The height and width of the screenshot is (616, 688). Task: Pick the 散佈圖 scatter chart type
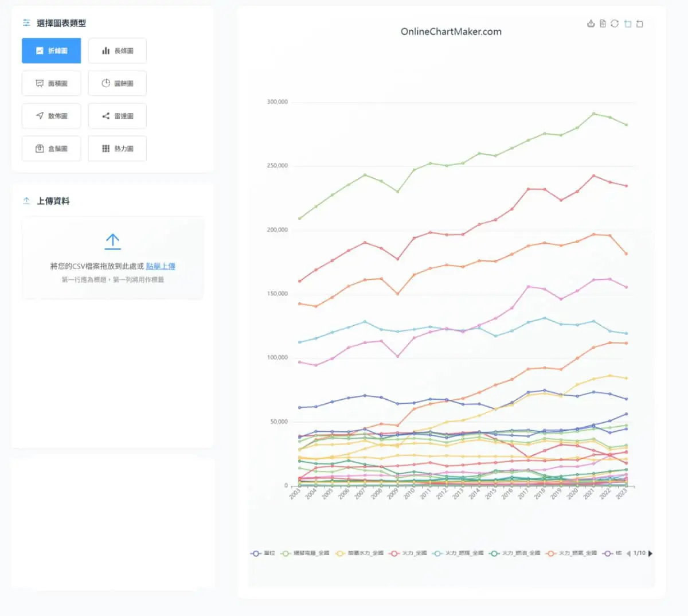click(x=52, y=116)
